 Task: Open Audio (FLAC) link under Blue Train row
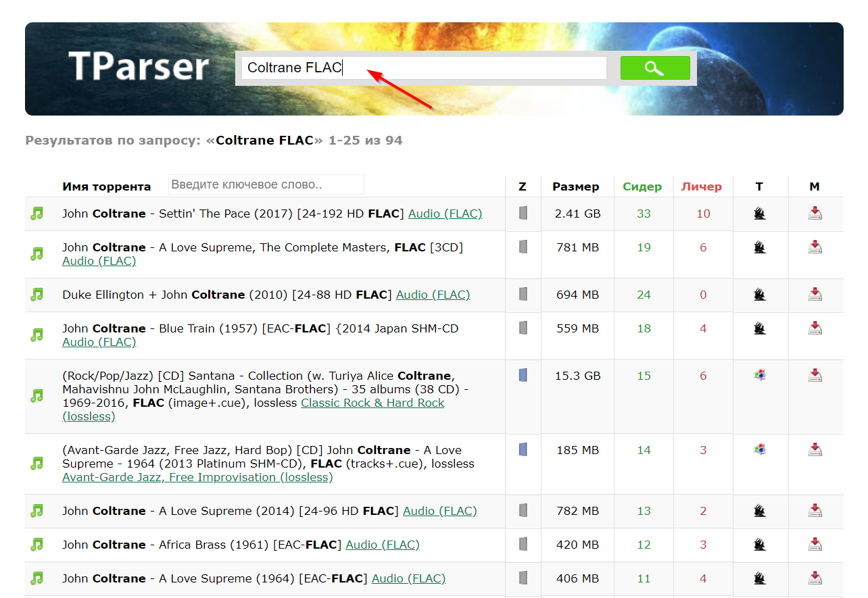click(99, 342)
